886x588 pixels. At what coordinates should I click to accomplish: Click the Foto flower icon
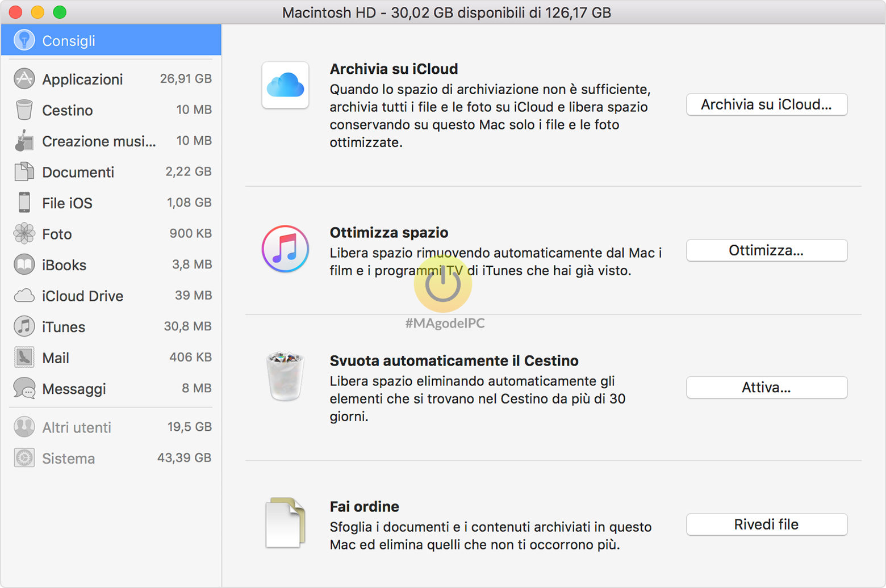[24, 234]
